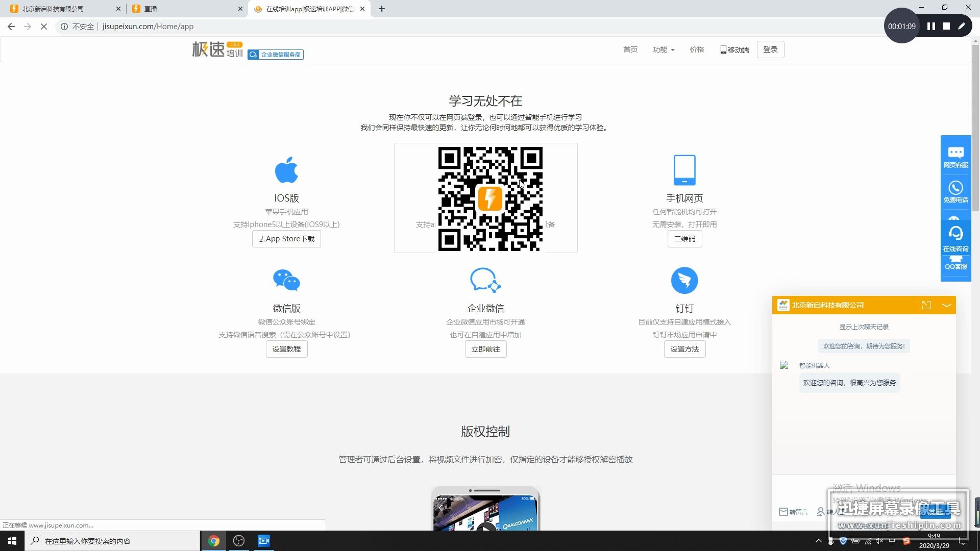
Task: Click the 显示上次聊天记录 link
Action: click(864, 327)
